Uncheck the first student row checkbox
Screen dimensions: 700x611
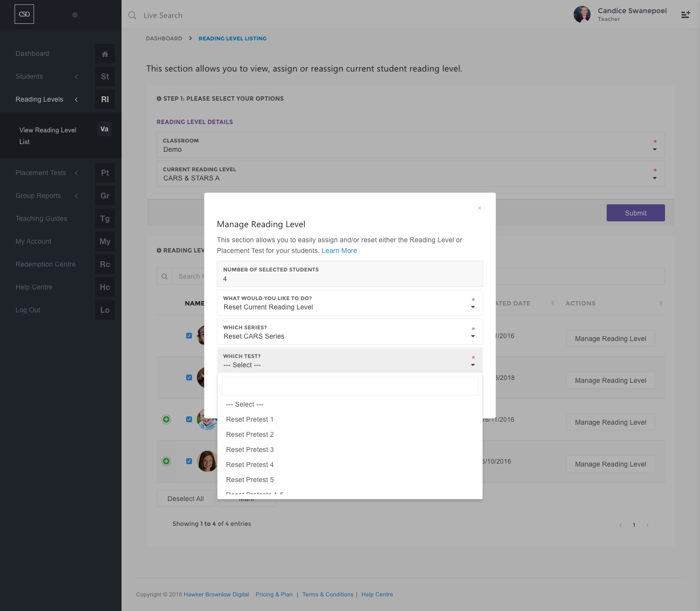click(189, 336)
